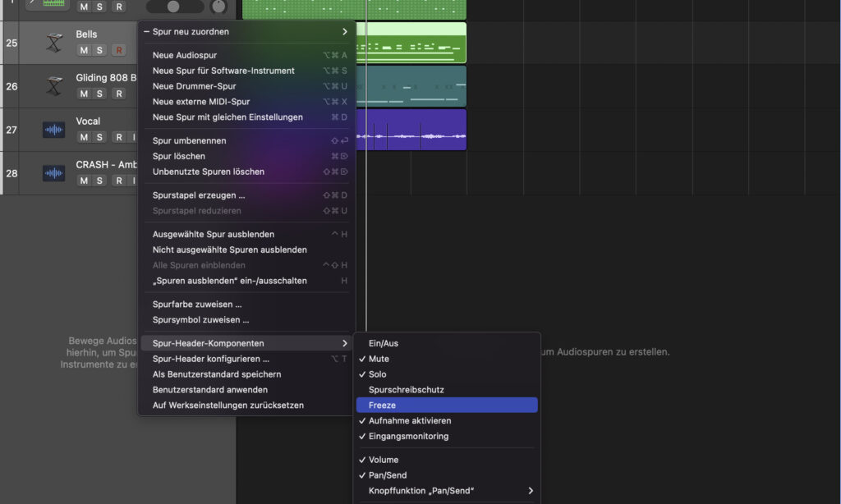Open "Spursymbol zuweisen ..."
Viewport: 841px width, 504px height.
tap(246, 319)
